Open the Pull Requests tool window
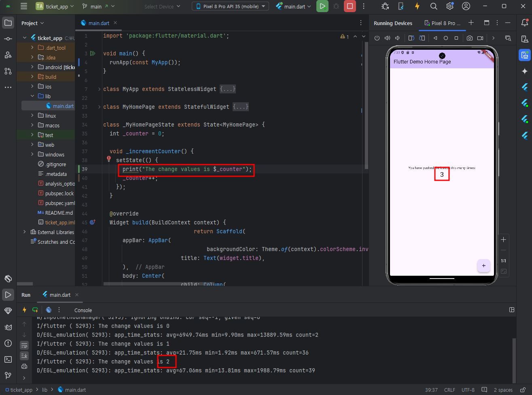 (x=8, y=71)
